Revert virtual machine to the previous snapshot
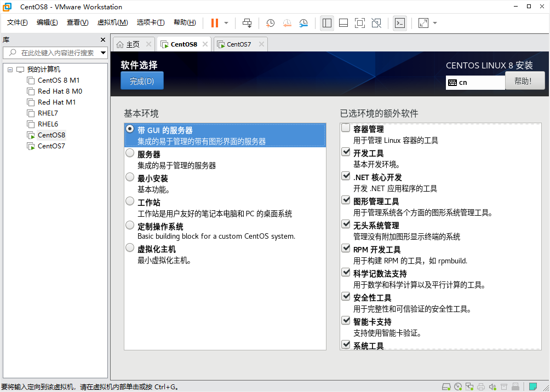 point(287,23)
